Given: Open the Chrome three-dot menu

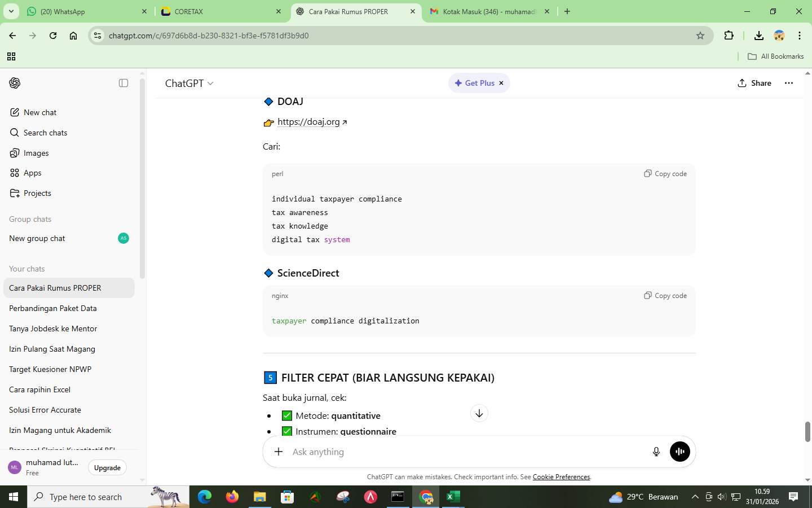Looking at the screenshot, I should tap(800, 35).
